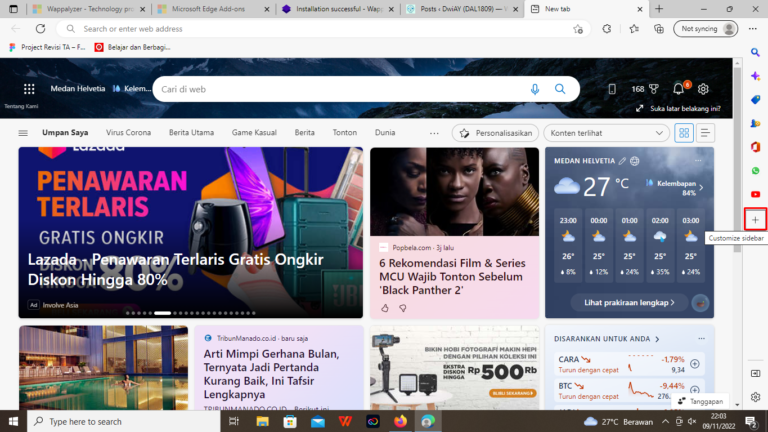
Task: Hide the sidebar using the bottom panel icon
Action: point(755,373)
